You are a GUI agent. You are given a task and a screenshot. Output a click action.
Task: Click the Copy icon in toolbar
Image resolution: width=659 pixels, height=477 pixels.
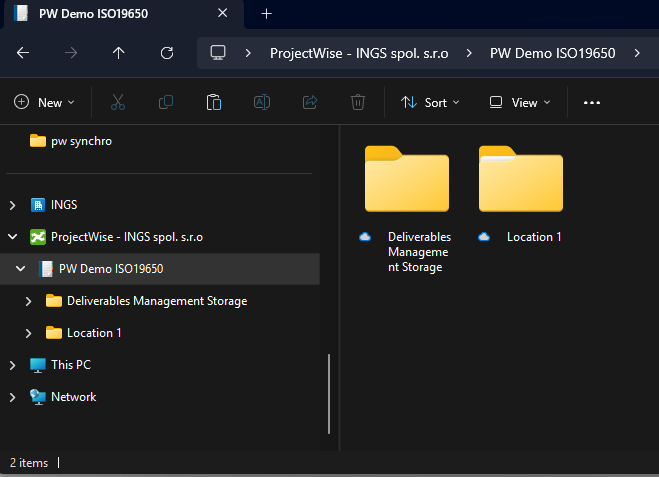coord(166,102)
